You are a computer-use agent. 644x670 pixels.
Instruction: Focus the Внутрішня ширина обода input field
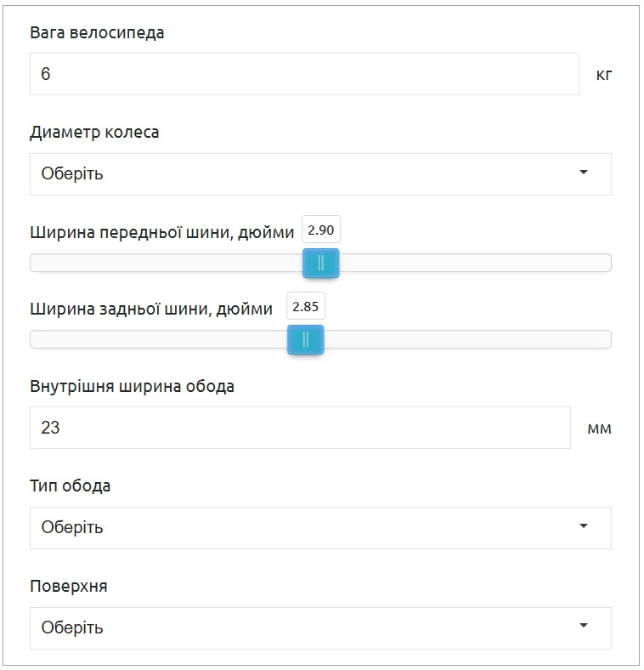click(x=300, y=428)
